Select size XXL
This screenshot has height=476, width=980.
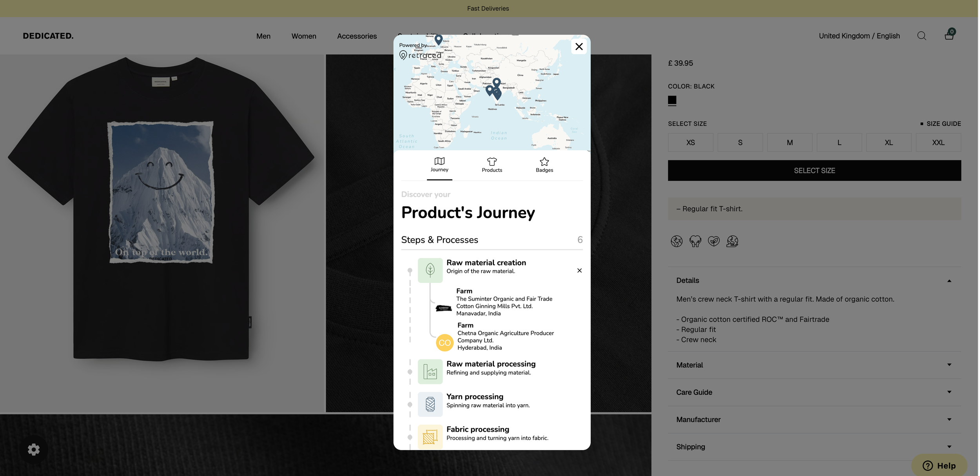[938, 142]
